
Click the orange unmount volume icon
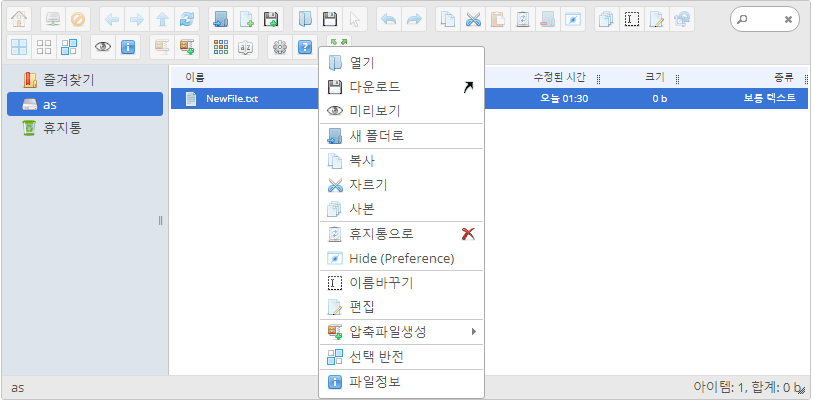(x=78, y=20)
